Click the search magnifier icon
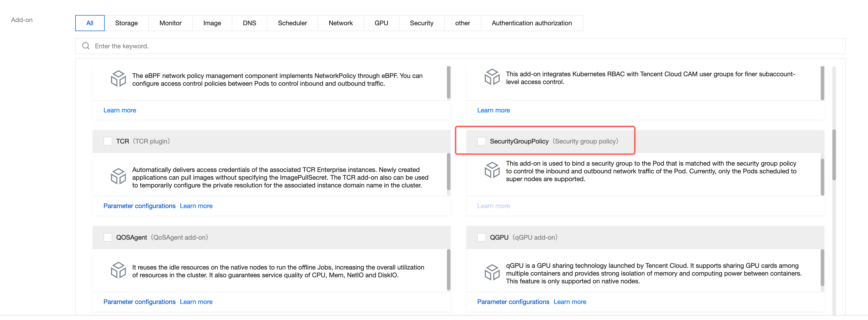The image size is (868, 320). 86,46
